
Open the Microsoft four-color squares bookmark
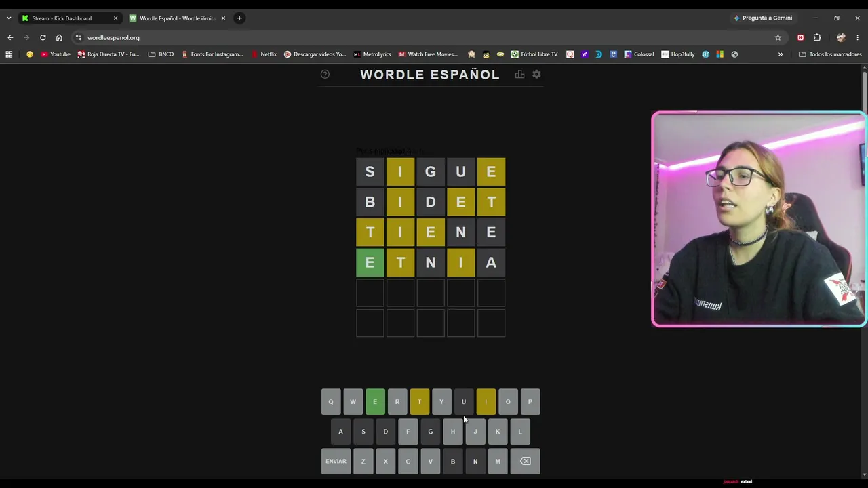point(719,54)
